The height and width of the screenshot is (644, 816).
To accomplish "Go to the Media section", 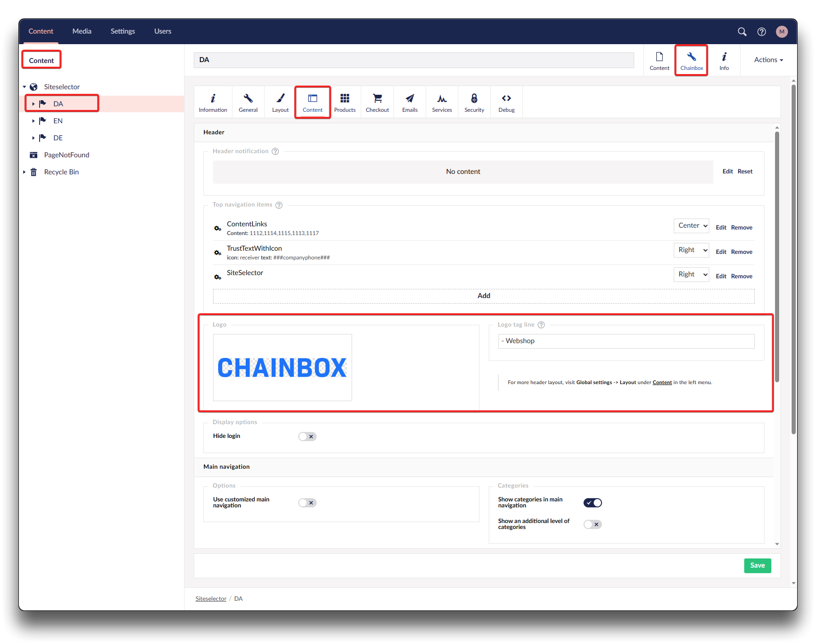I will 82,31.
